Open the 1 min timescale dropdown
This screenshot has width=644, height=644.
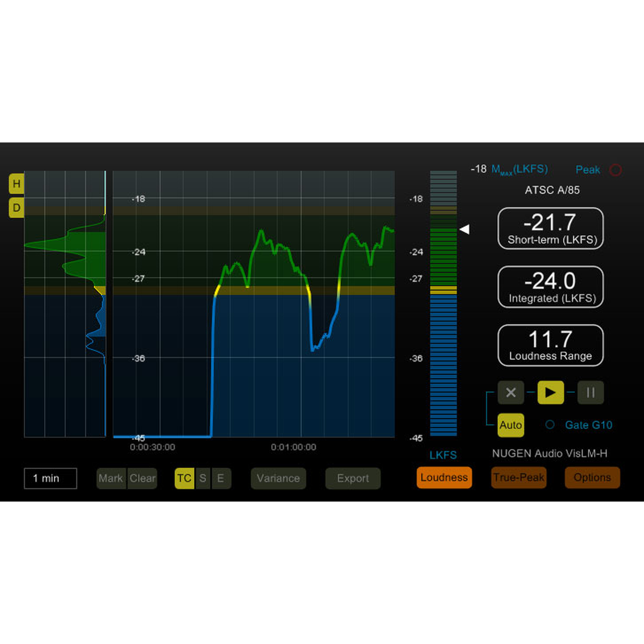click(x=50, y=478)
